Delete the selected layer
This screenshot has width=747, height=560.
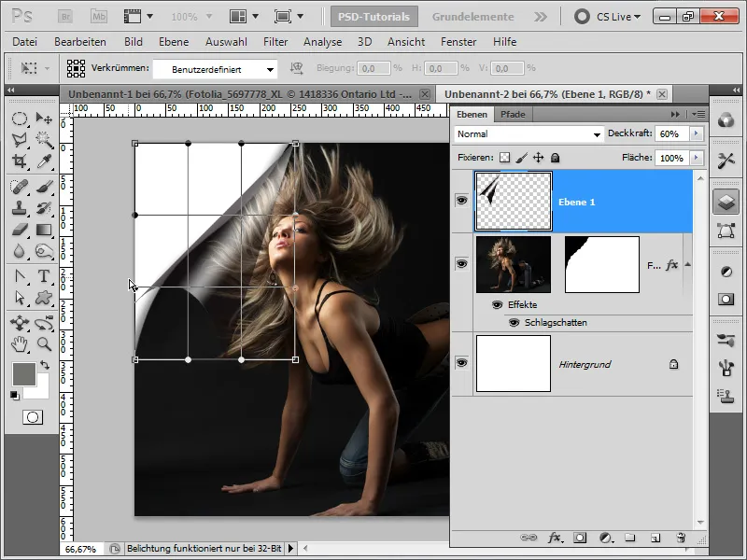[681, 538]
